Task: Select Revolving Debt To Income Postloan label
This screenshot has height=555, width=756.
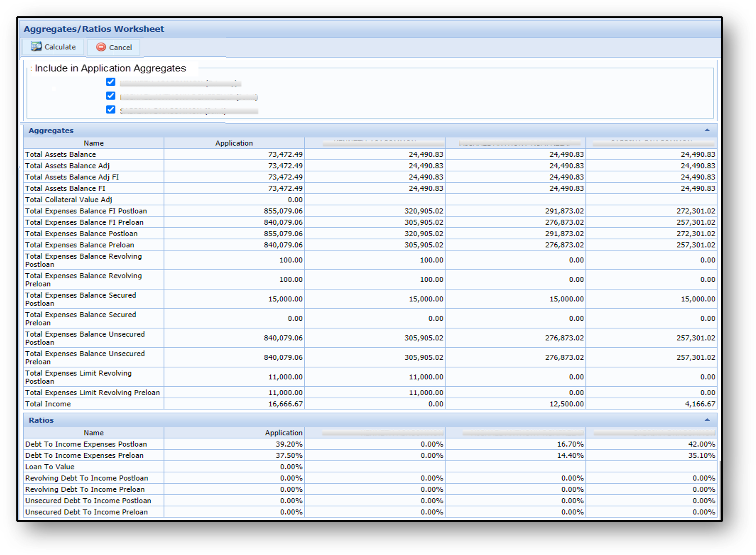Action: tap(87, 478)
